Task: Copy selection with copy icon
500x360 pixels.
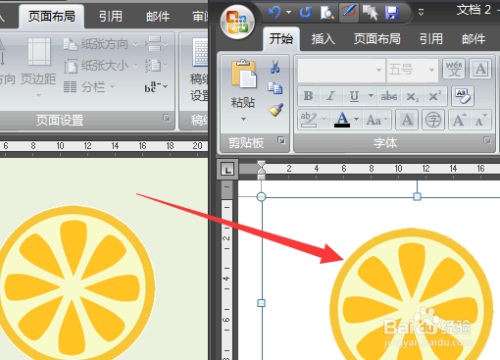Action: 275,88
